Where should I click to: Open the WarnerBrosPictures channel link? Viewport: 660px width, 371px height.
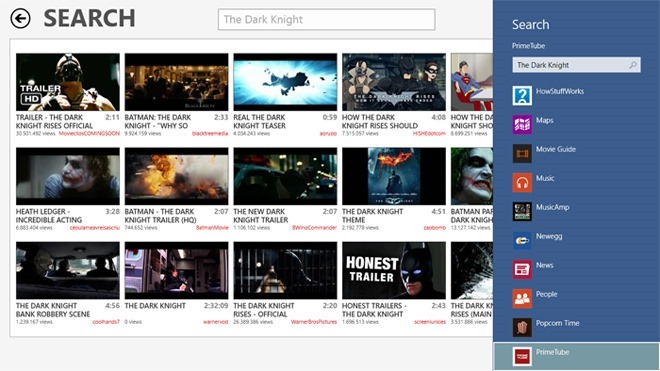click(314, 322)
